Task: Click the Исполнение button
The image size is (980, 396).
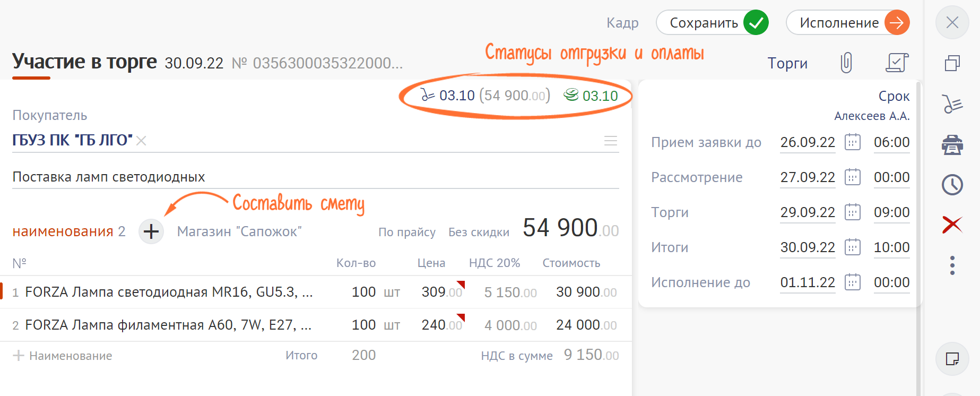Action: pyautogui.click(x=847, y=23)
